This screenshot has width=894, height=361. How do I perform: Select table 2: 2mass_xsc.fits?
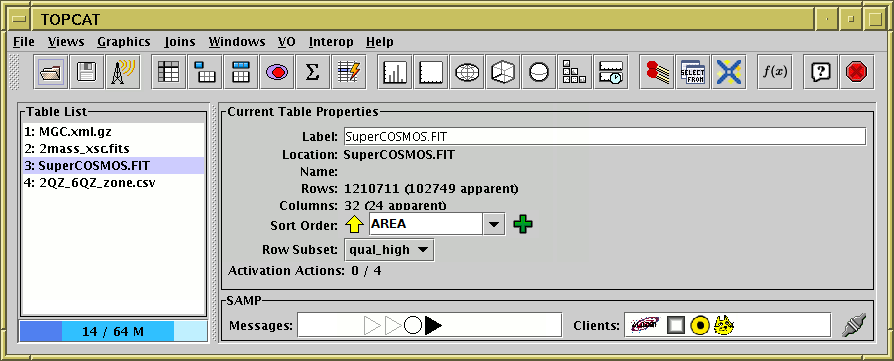(x=113, y=149)
